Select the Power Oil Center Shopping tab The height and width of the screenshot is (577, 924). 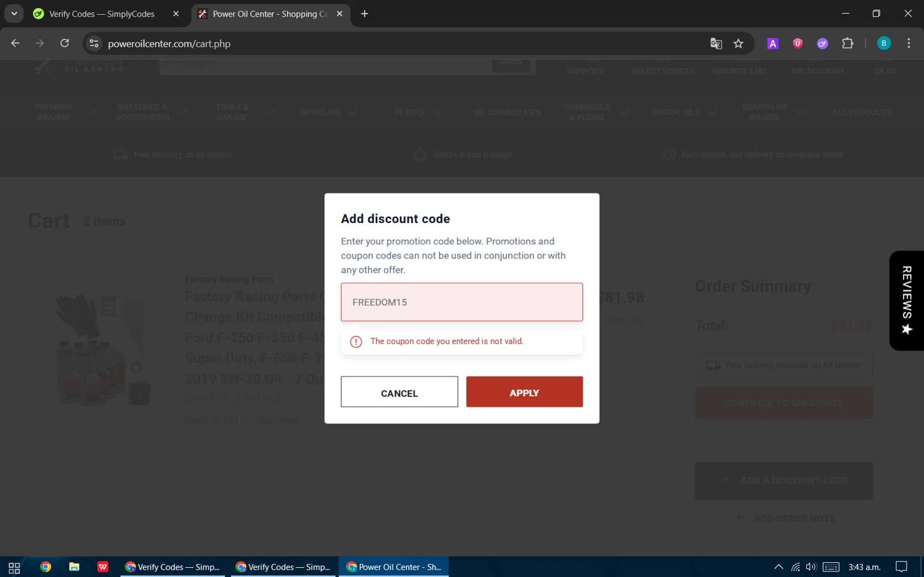[x=270, y=14]
